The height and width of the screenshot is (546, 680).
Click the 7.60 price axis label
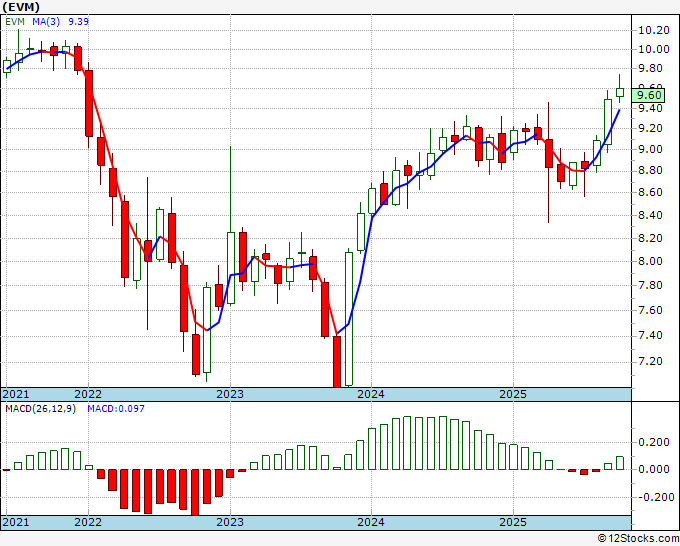tap(651, 310)
